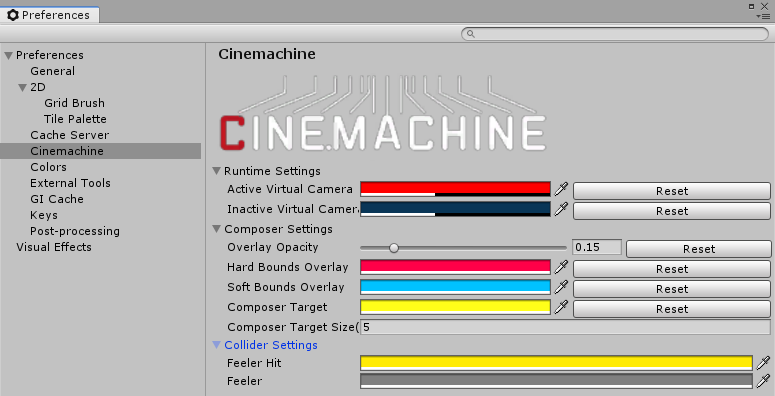Reset the Composer Target color

tap(672, 309)
